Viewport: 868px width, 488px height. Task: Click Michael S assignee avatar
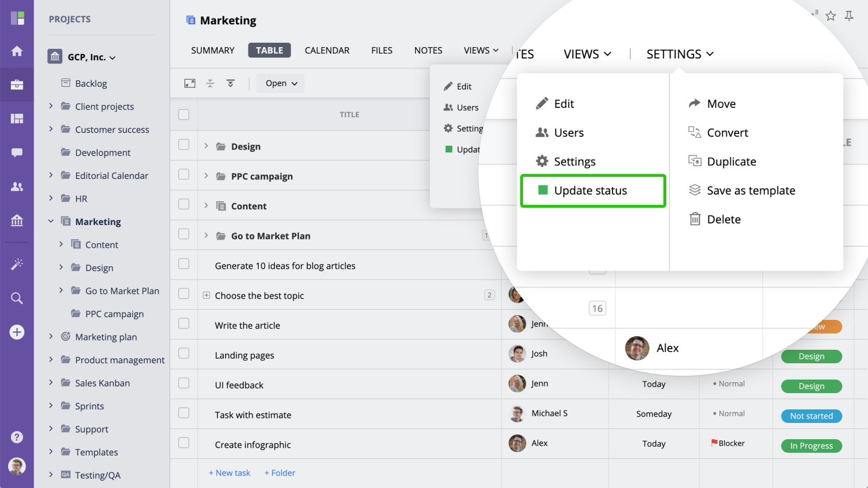[x=517, y=414]
